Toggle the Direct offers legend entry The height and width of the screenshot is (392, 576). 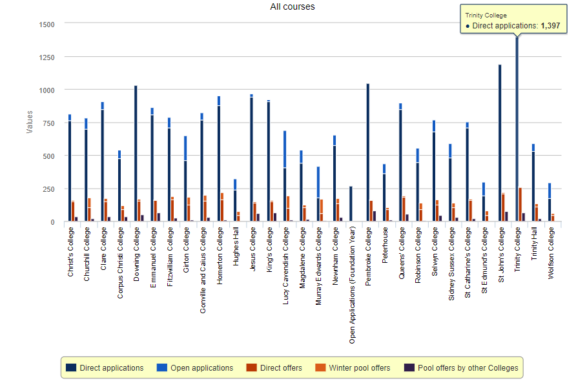pyautogui.click(x=274, y=367)
